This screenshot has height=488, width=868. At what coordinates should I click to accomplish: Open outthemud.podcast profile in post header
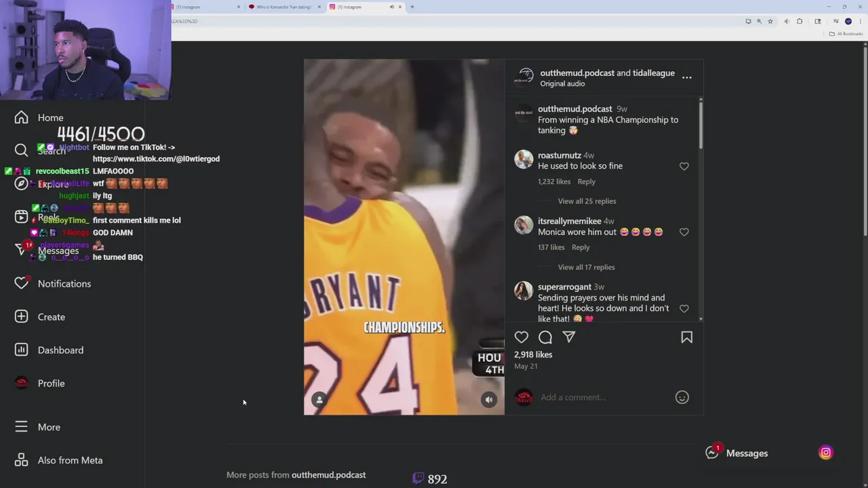point(577,73)
